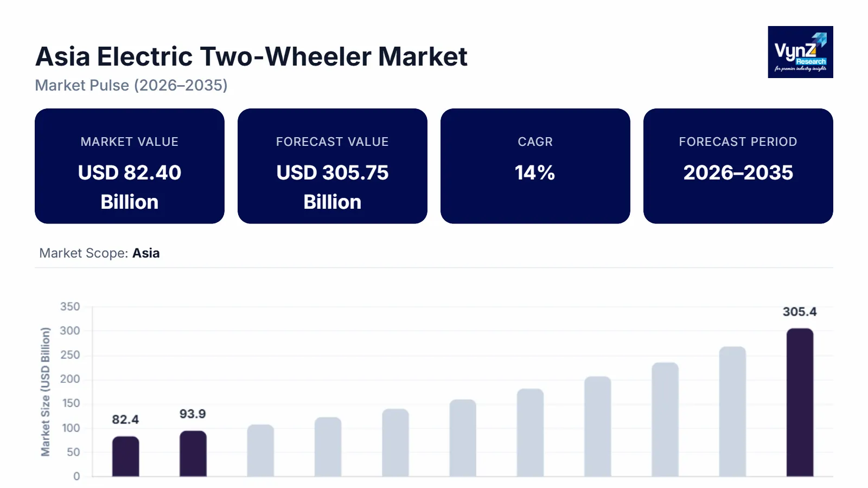
Task: Click the 305.4 data label
Action: 800,312
